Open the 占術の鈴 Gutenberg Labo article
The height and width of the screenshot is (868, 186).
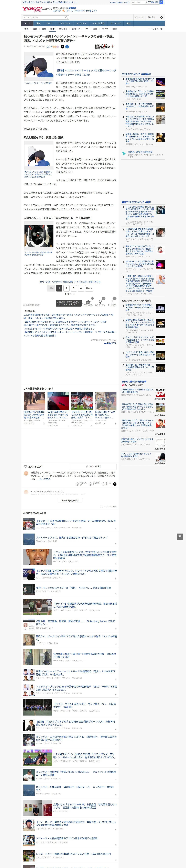coord(75,623)
